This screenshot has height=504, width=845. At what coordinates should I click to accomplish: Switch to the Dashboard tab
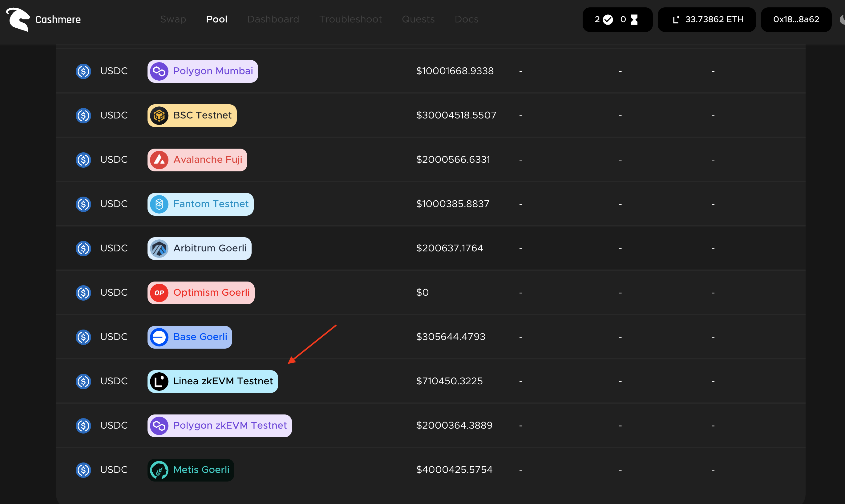coord(273,19)
